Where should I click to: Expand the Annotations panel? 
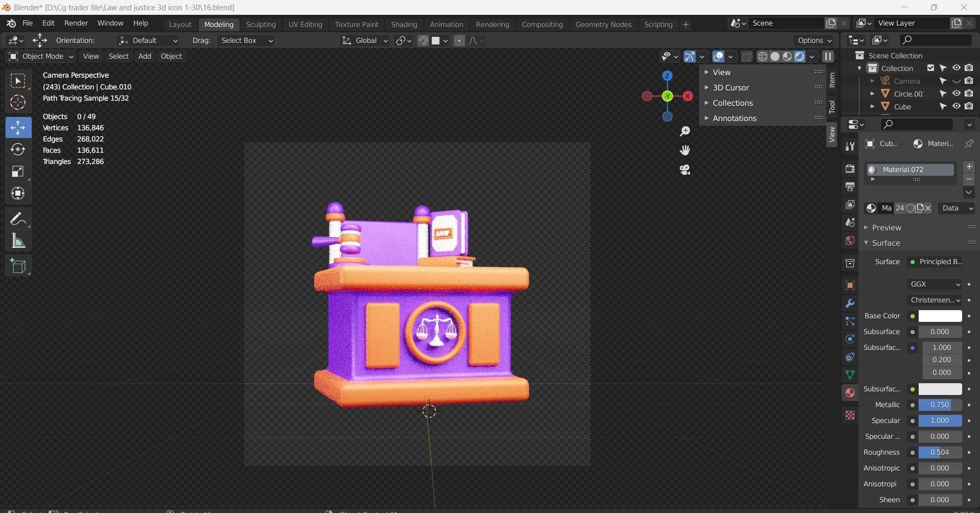pos(734,119)
